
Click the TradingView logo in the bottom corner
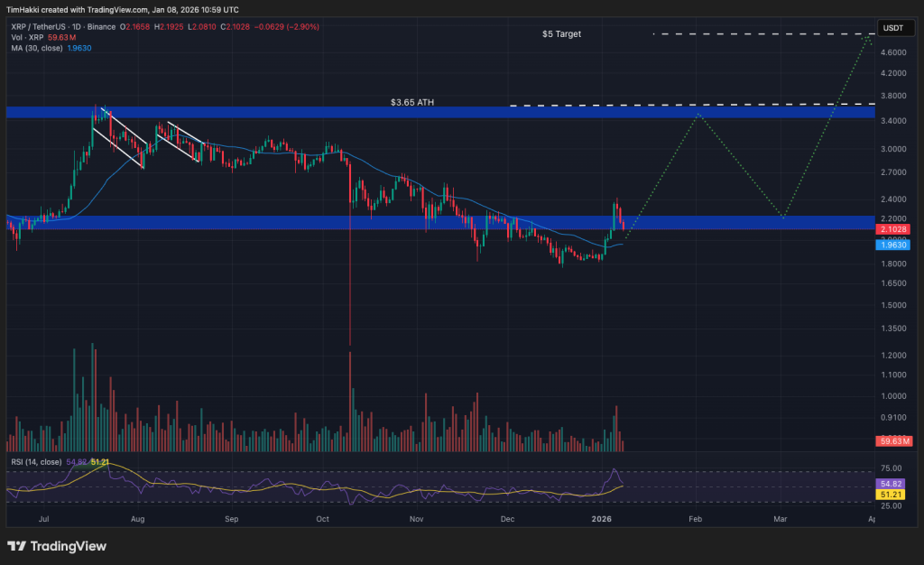[54, 546]
